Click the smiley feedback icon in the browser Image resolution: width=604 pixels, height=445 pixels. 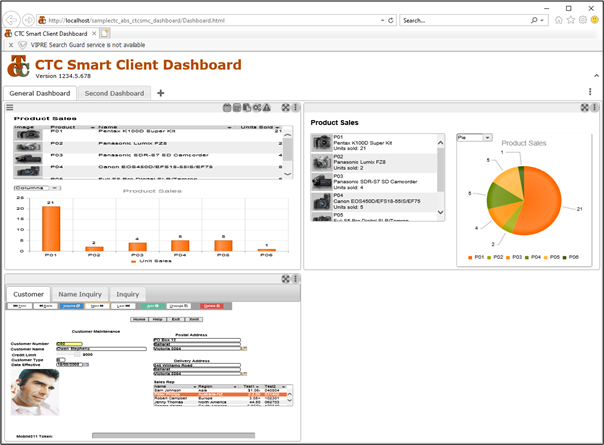[595, 20]
